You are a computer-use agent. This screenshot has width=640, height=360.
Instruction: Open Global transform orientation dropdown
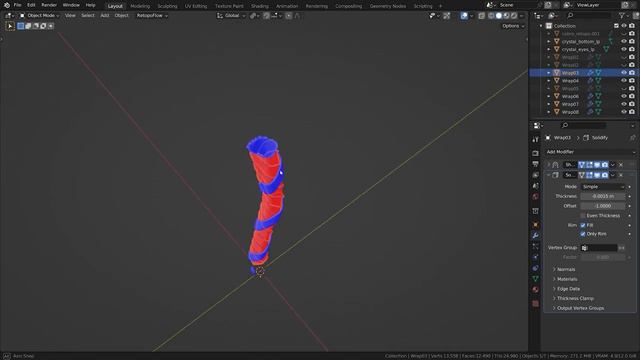pyautogui.click(x=231, y=16)
